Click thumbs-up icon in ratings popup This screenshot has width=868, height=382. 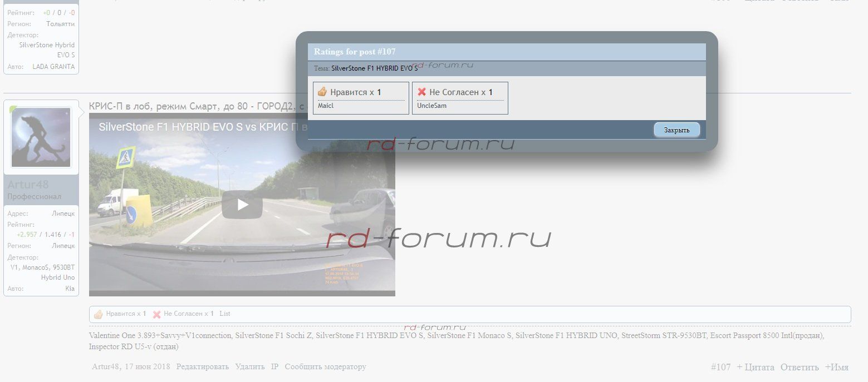click(322, 92)
